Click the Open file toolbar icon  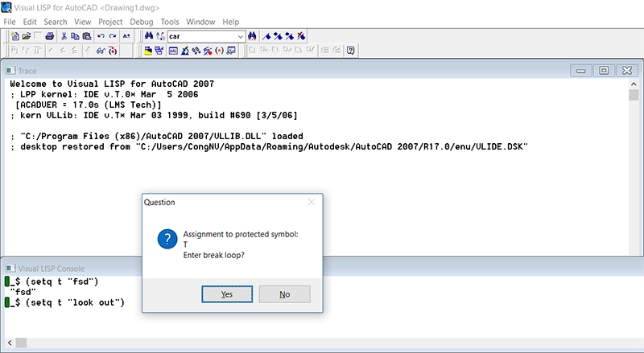[27, 36]
